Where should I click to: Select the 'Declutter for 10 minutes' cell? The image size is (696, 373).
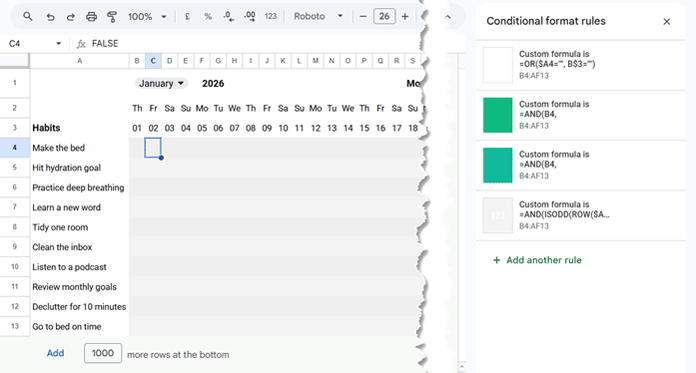coord(79,306)
